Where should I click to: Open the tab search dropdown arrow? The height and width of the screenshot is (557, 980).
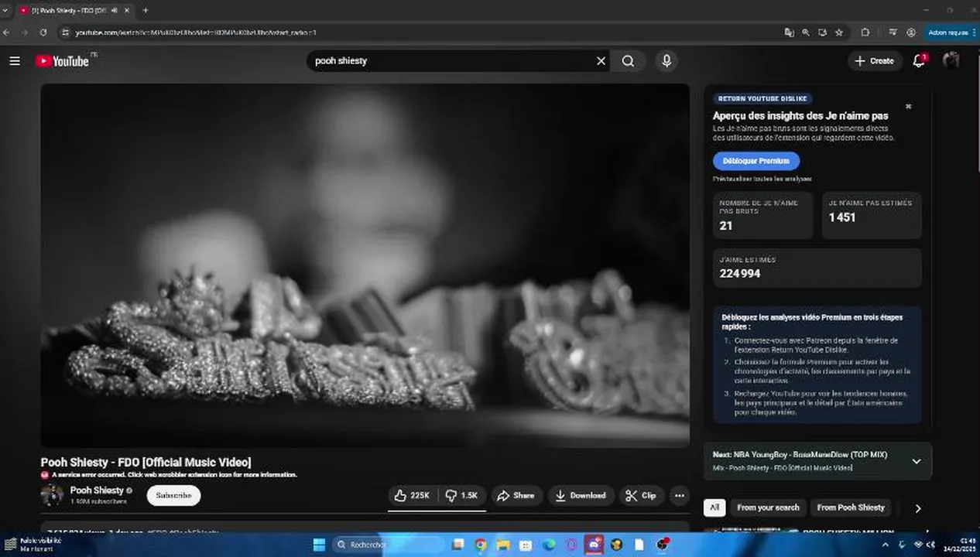pyautogui.click(x=5, y=10)
